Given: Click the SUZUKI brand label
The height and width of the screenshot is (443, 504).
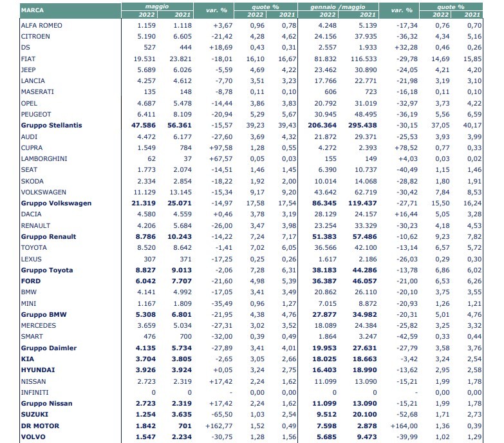Looking at the screenshot, I should tap(34, 414).
